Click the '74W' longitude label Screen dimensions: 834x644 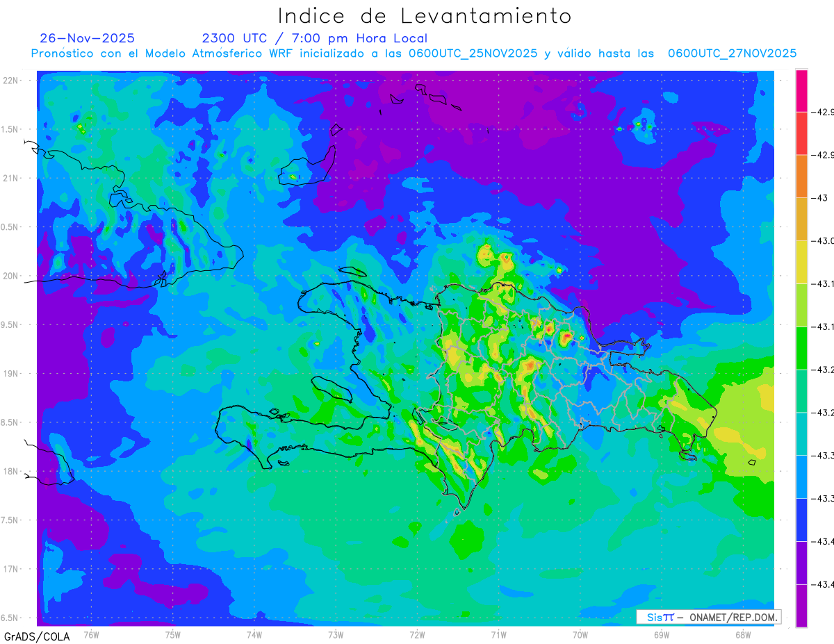click(x=254, y=635)
